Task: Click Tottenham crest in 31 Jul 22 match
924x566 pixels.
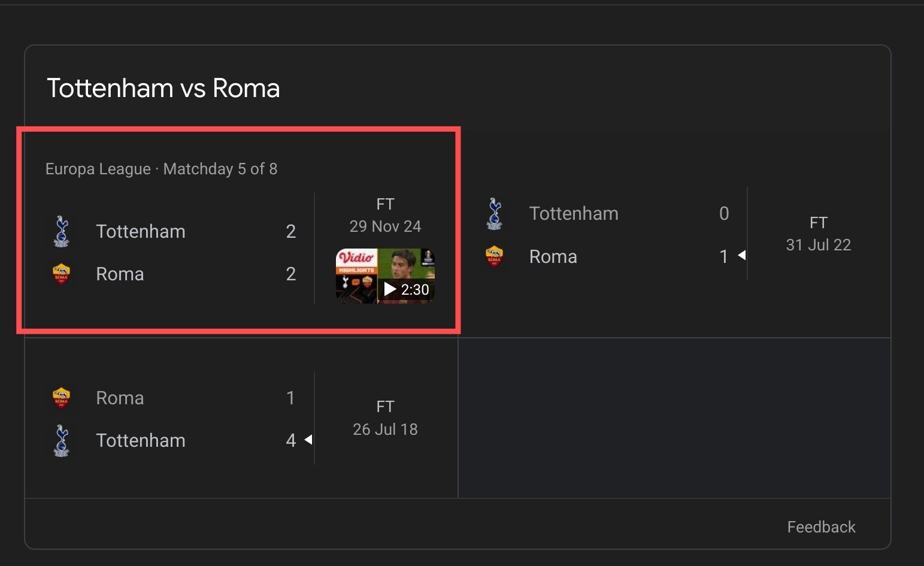Action: click(495, 214)
